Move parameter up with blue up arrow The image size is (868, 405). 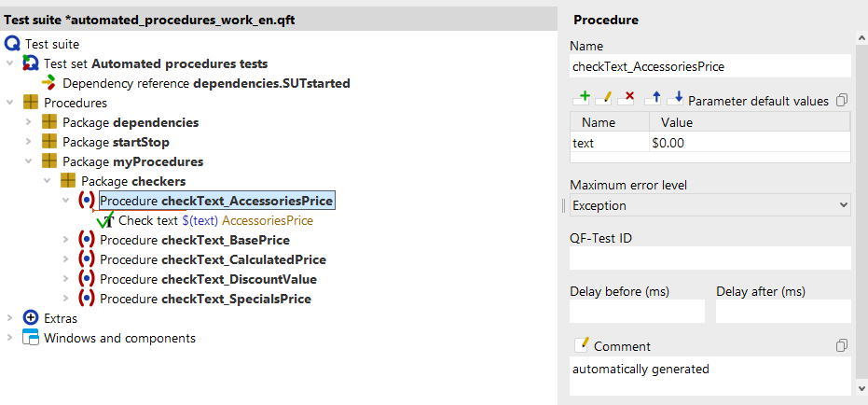[654, 98]
